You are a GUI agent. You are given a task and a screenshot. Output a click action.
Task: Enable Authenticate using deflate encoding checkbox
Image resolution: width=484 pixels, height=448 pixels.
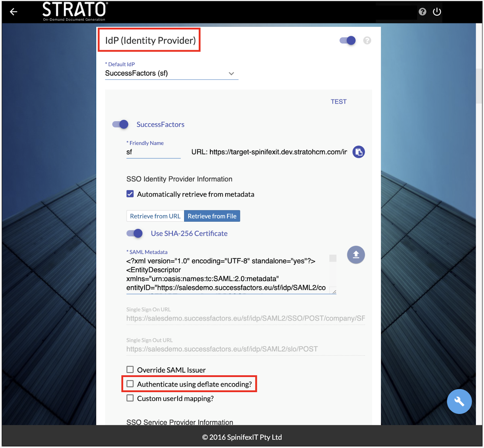click(130, 384)
